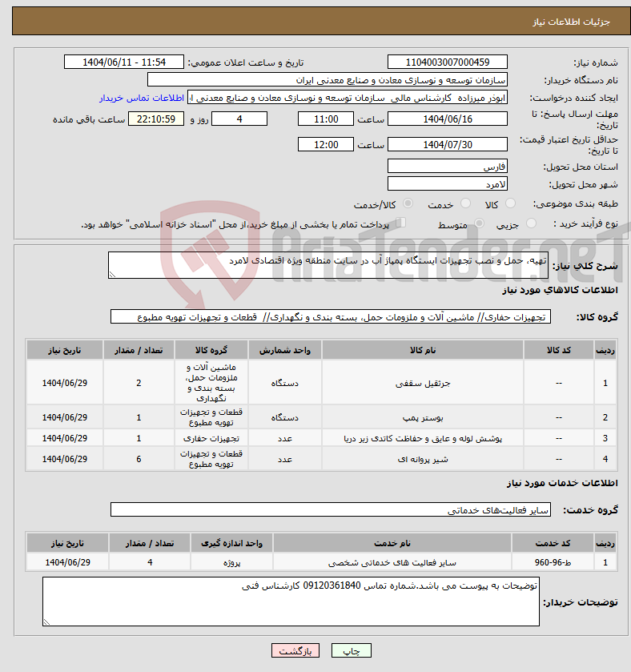The image size is (631, 672).
Task: Click the واحد شمارش column header
Action: click(284, 350)
